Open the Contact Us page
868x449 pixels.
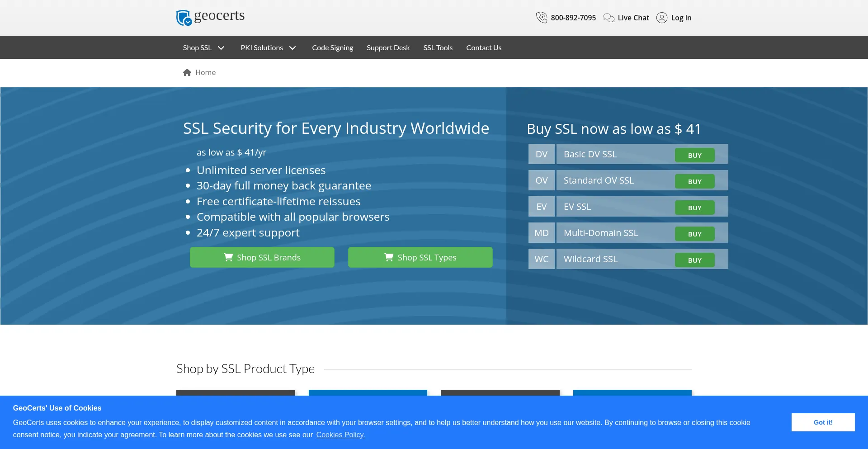click(x=484, y=47)
